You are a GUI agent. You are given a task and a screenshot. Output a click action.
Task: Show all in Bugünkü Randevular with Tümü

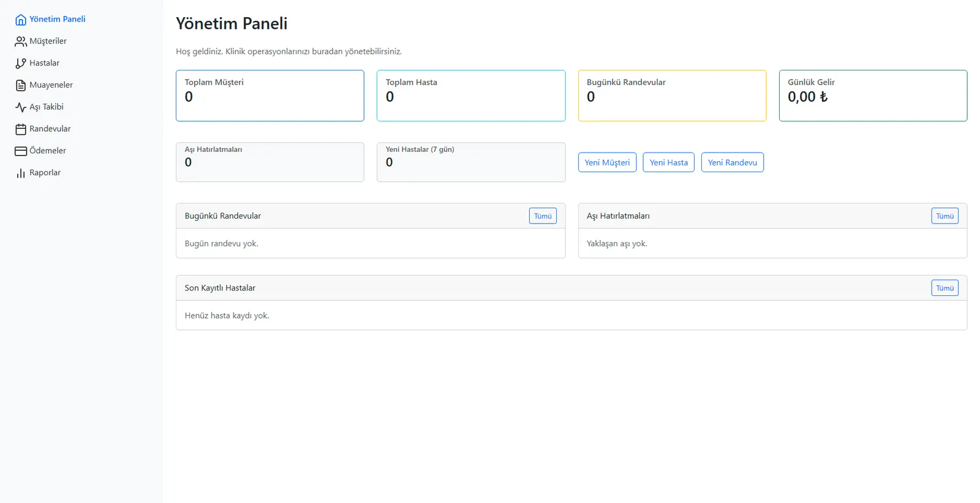pyautogui.click(x=543, y=216)
